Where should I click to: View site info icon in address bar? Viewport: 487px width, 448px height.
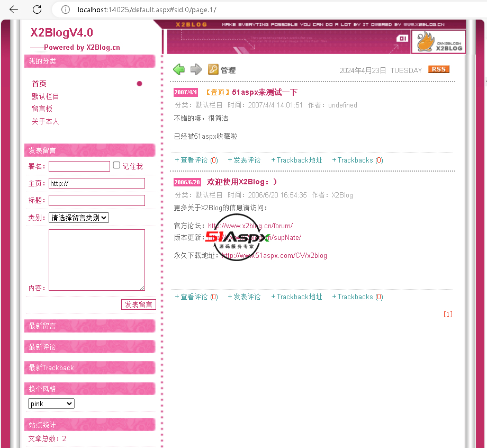[x=66, y=10]
